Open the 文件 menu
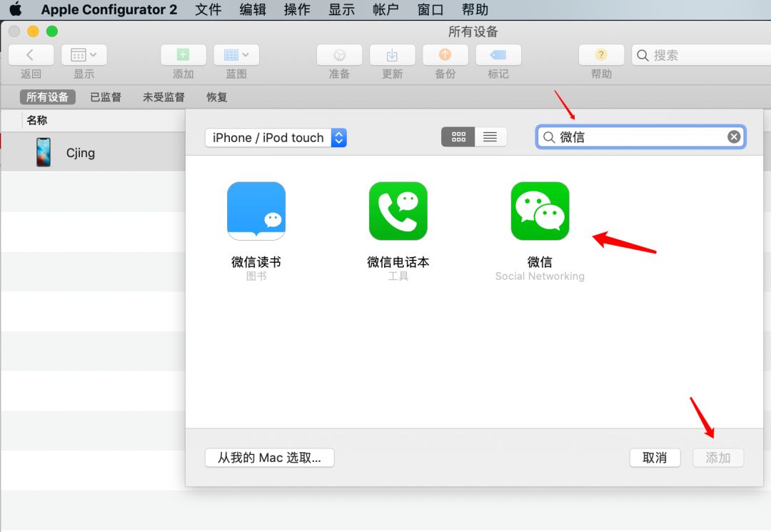The image size is (771, 532). click(208, 9)
